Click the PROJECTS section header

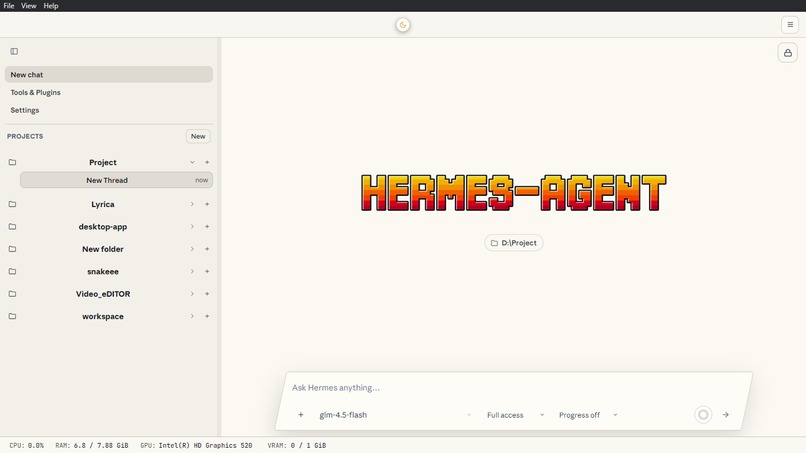tap(25, 136)
